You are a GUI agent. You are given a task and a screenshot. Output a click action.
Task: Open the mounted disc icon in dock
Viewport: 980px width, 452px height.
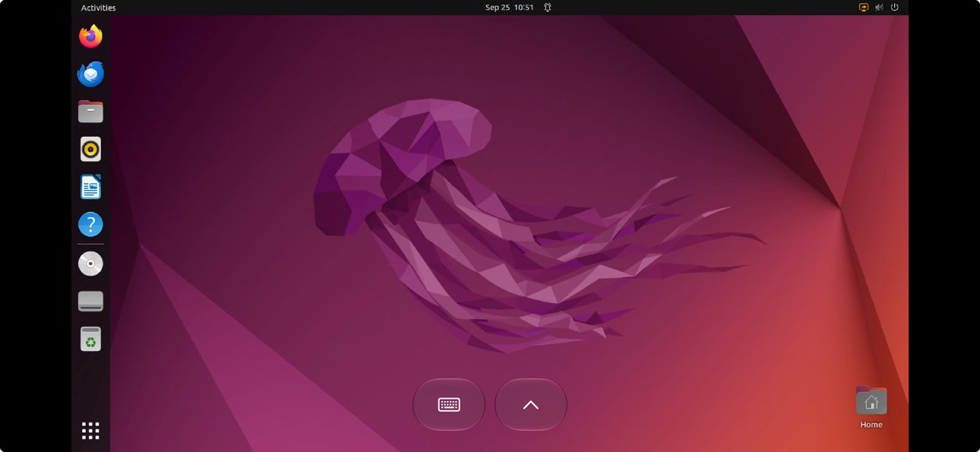click(x=90, y=264)
